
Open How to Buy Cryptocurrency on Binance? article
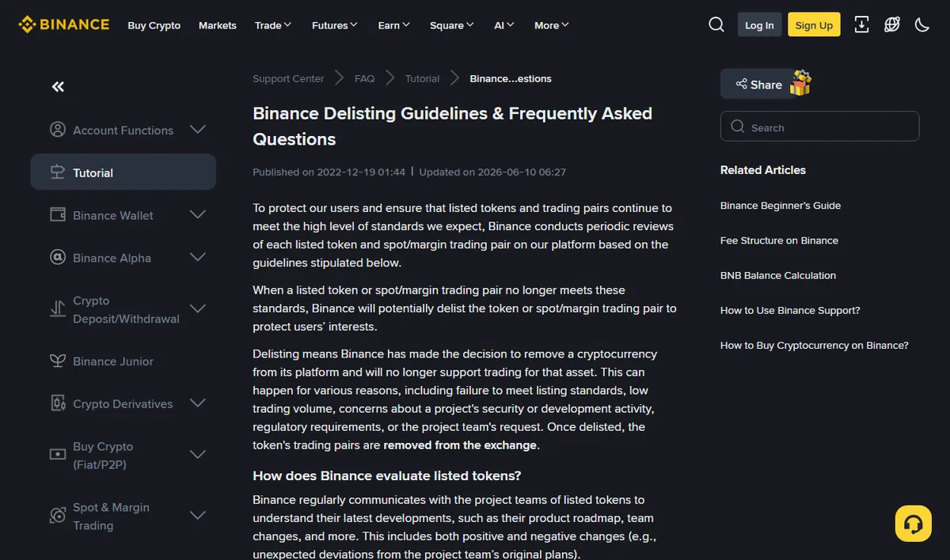pyautogui.click(x=815, y=346)
